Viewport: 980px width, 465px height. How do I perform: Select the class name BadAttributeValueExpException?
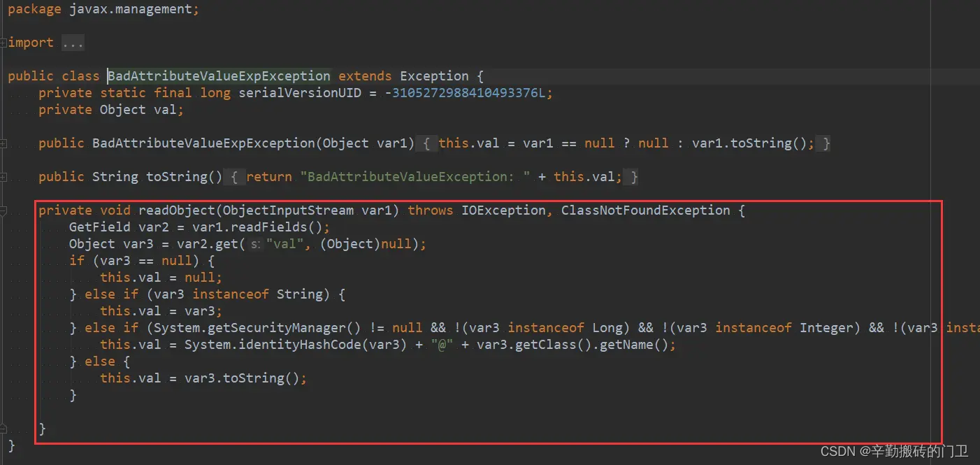click(219, 76)
